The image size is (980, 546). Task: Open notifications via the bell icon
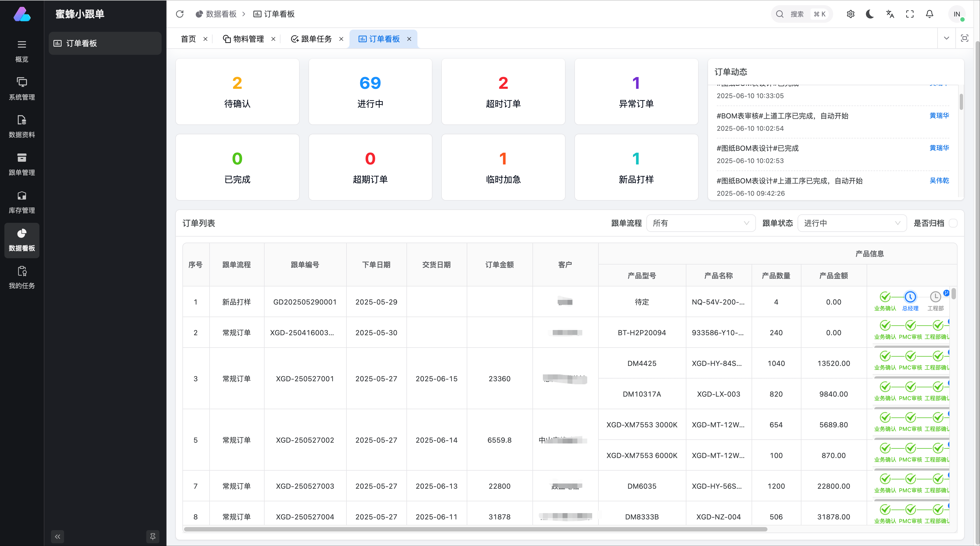point(929,14)
